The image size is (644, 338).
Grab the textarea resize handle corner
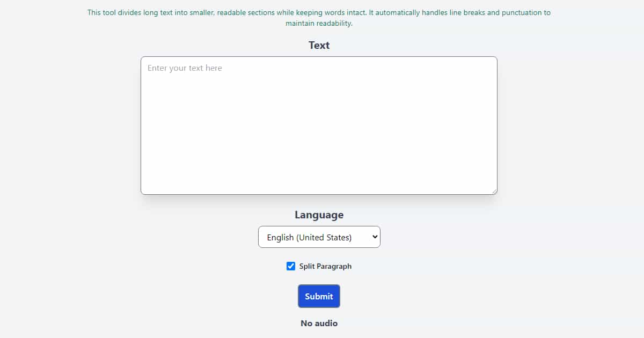click(x=494, y=191)
